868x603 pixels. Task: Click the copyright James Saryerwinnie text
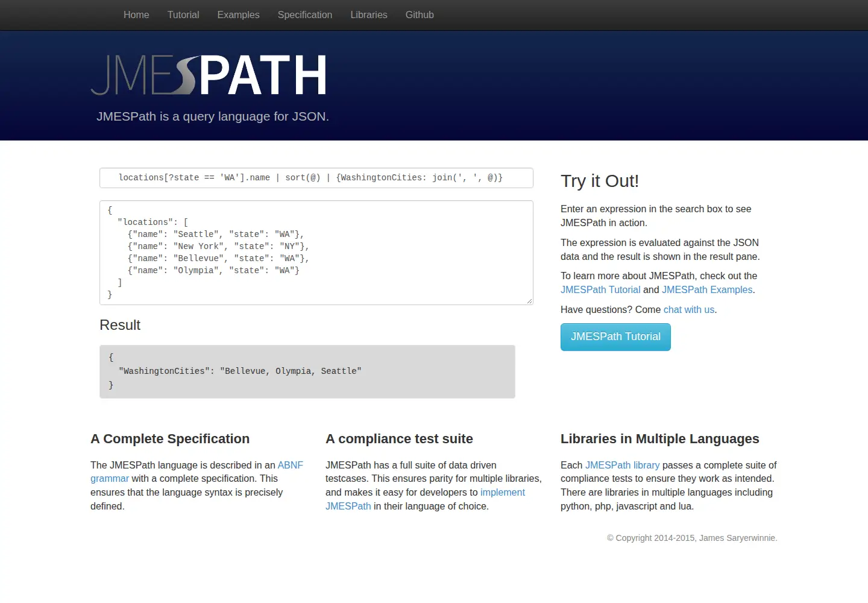coord(692,538)
